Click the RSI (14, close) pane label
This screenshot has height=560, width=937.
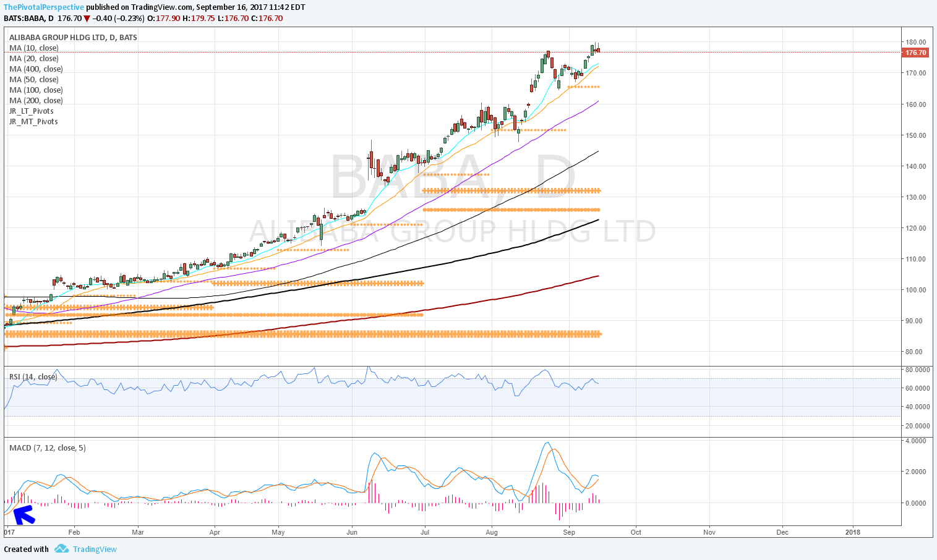[33, 376]
